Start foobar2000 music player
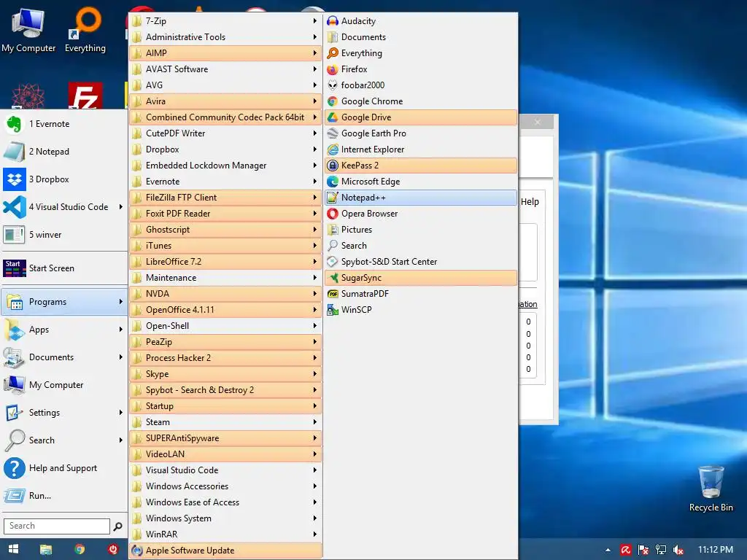This screenshot has height=560, width=747. pyautogui.click(x=421, y=85)
